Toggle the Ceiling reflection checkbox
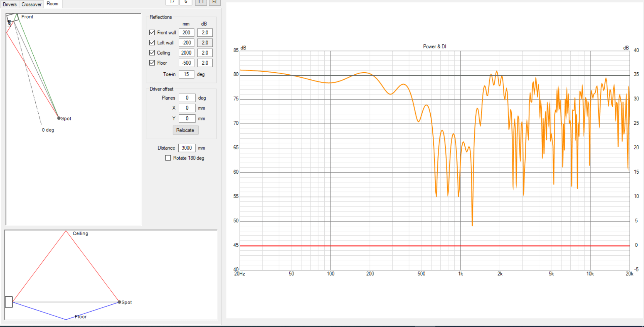 [152, 53]
